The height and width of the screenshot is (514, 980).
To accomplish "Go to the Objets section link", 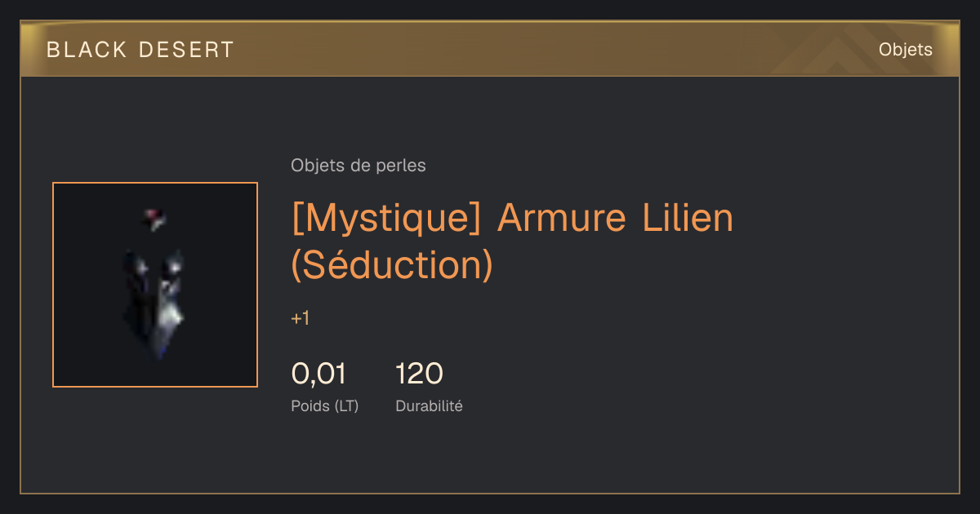I will pos(905,50).
